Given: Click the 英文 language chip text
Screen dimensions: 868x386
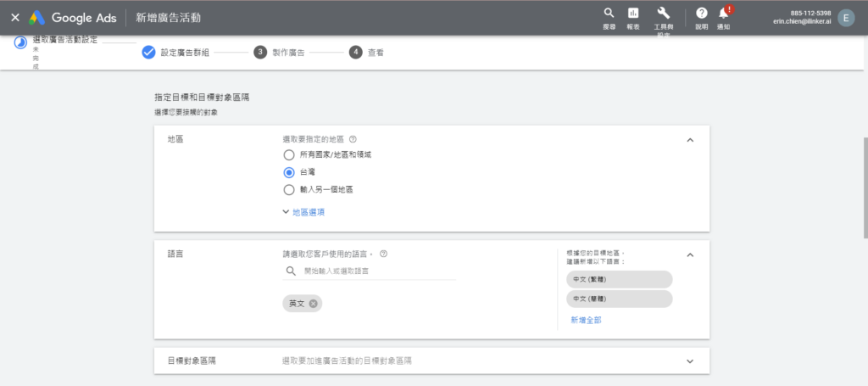Looking at the screenshot, I should click(x=297, y=304).
